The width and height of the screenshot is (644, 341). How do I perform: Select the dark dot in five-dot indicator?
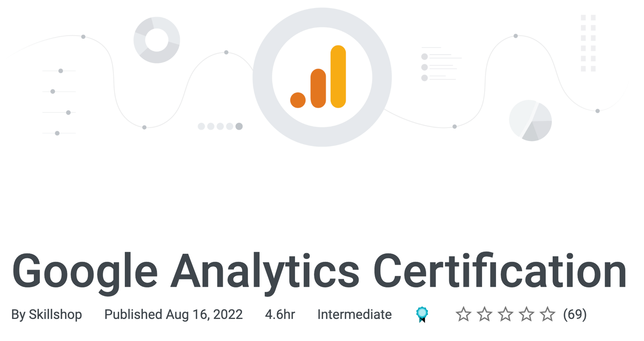click(x=239, y=126)
